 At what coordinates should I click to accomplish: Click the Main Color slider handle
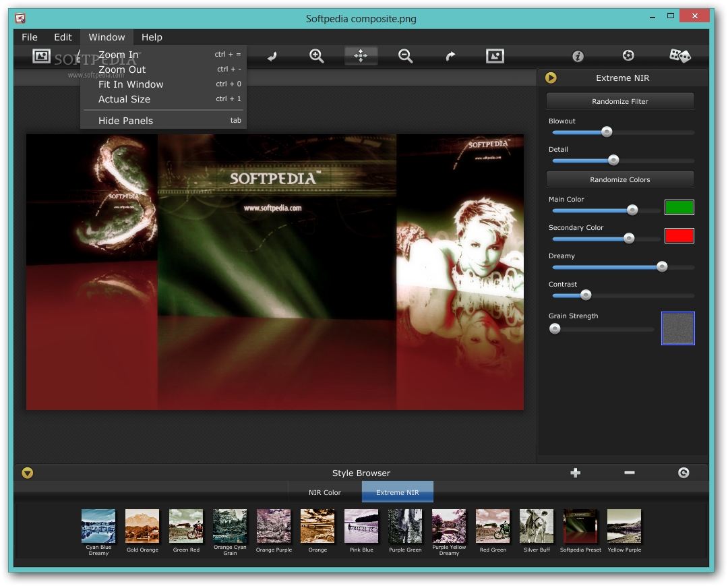(x=632, y=210)
